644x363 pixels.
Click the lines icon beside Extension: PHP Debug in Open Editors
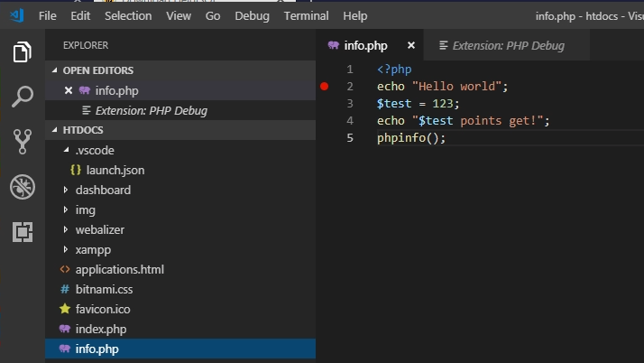click(x=87, y=110)
